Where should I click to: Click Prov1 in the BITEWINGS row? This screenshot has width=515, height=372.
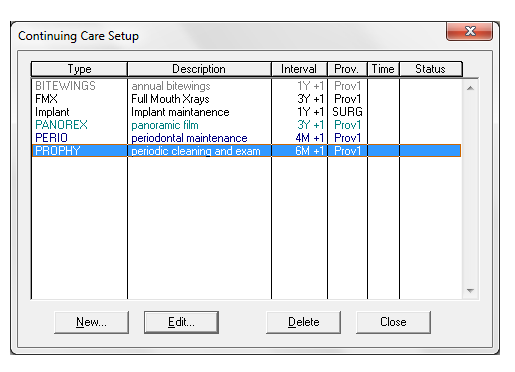click(x=348, y=86)
